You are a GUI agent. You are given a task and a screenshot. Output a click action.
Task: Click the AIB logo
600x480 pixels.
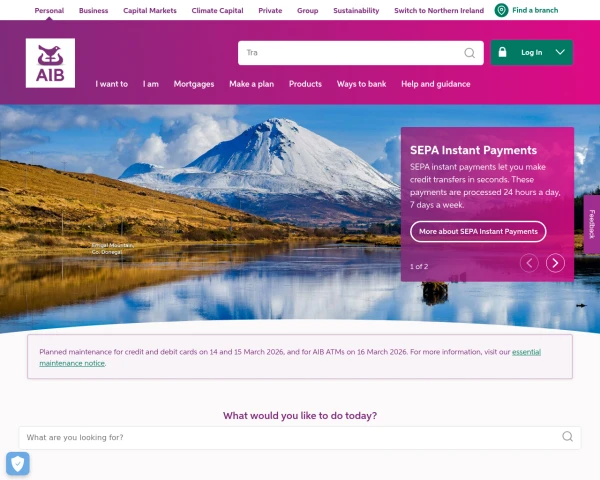(50, 63)
